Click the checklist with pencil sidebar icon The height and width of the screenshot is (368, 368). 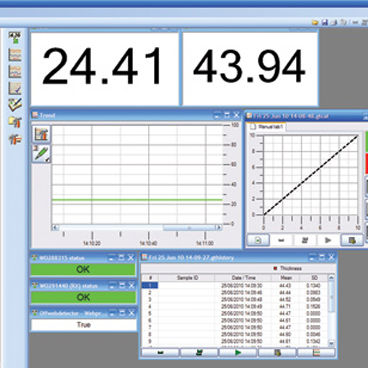click(x=15, y=105)
